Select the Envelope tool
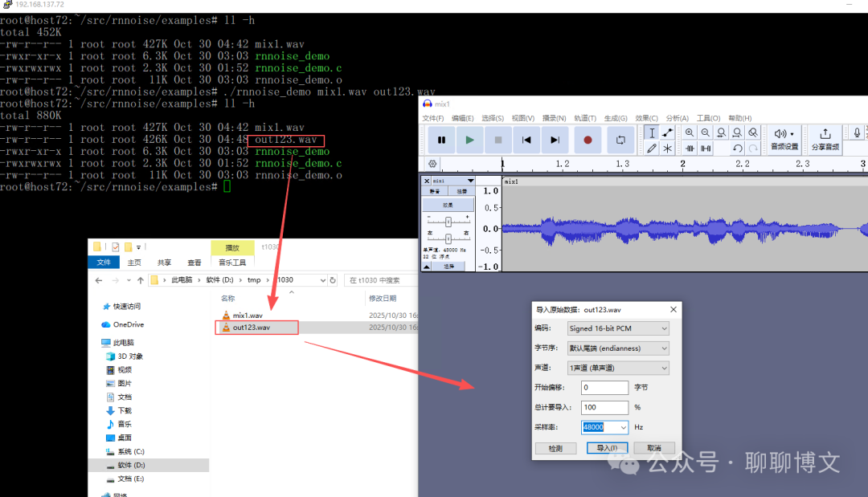This screenshot has width=868, height=497. (668, 132)
